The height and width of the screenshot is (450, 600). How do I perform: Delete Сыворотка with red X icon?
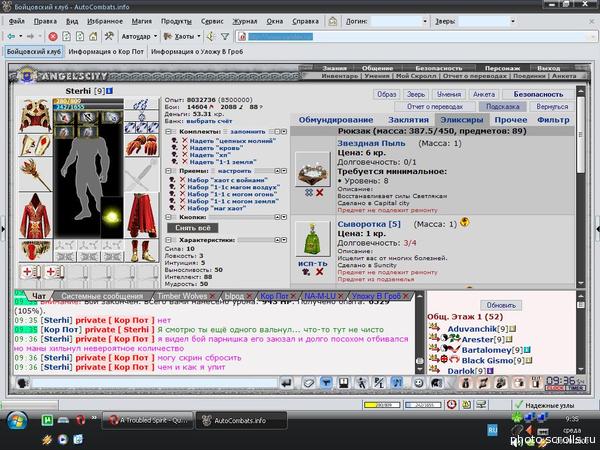(x=320, y=272)
